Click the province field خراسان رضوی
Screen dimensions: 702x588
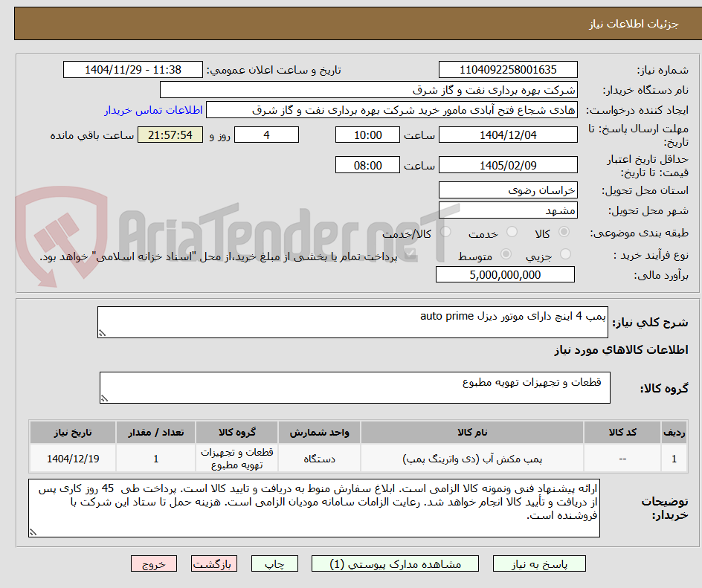[x=508, y=190]
